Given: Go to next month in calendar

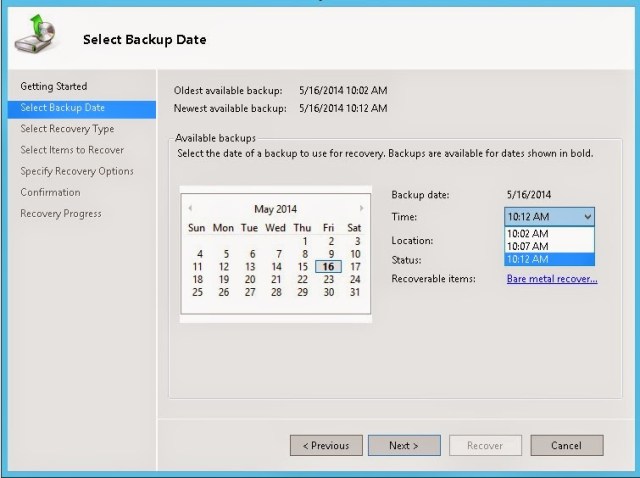Looking at the screenshot, I should click(361, 209).
